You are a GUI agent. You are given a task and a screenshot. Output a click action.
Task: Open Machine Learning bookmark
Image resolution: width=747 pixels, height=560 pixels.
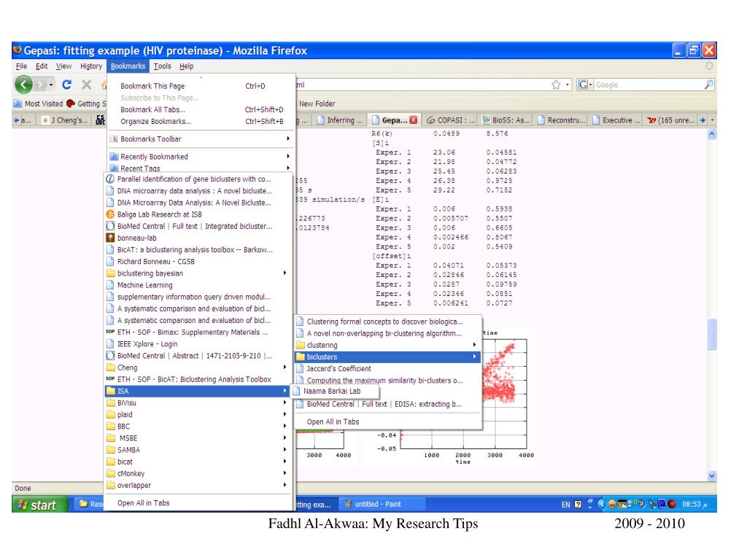(198, 285)
